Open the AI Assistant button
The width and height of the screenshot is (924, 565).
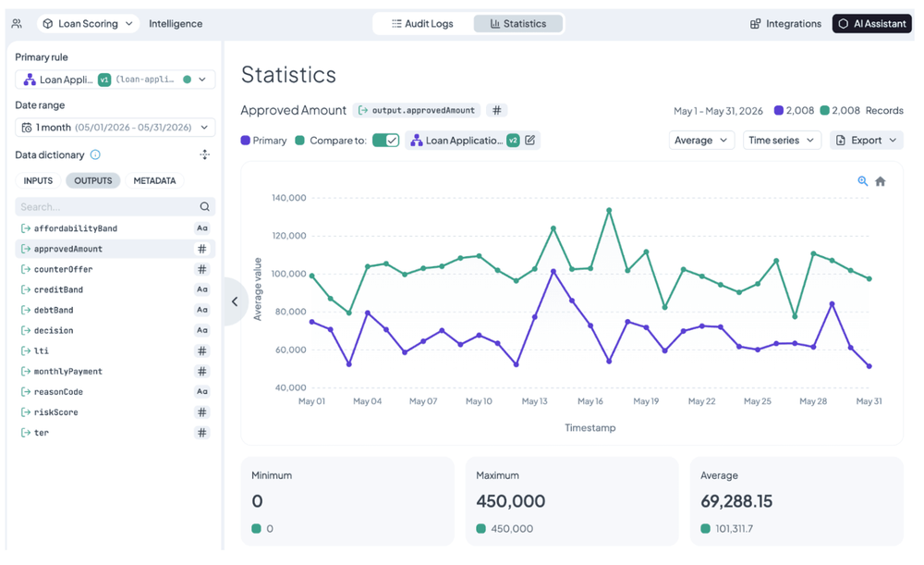coord(871,24)
